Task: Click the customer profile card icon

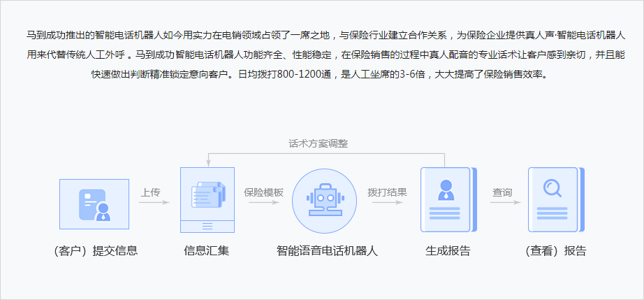Action: point(94,203)
